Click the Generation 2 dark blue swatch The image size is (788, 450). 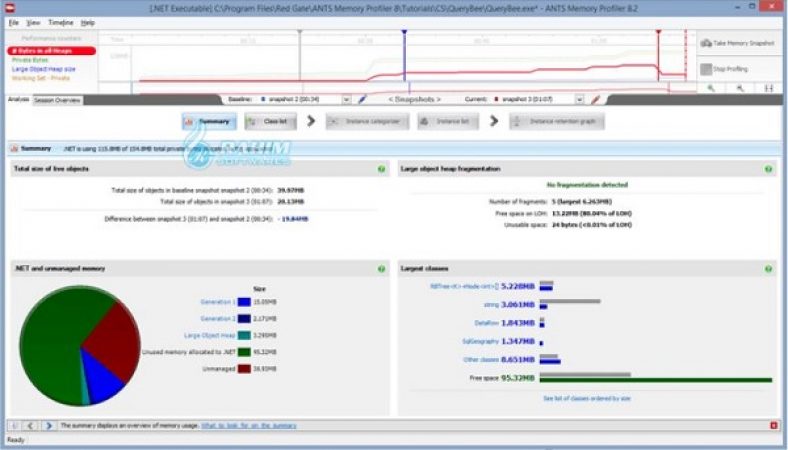(x=244, y=319)
